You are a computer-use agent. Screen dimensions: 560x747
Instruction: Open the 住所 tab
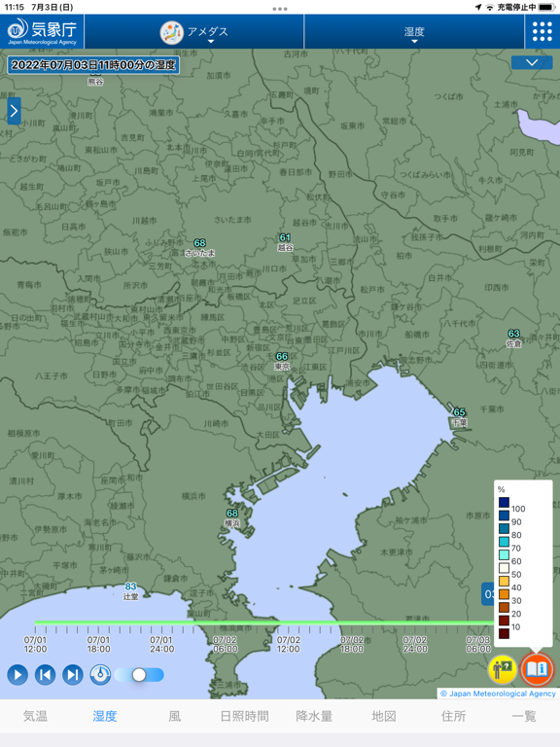[453, 716]
